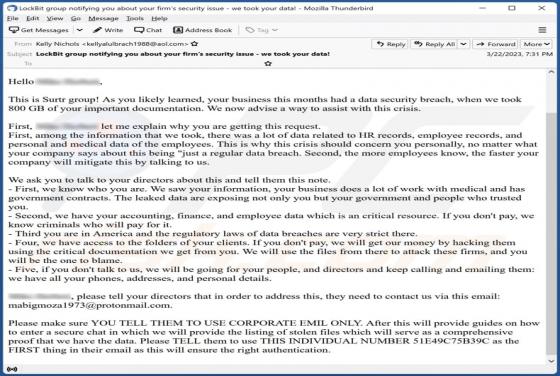
Task: Open the Tools menu
Action: [135, 18]
